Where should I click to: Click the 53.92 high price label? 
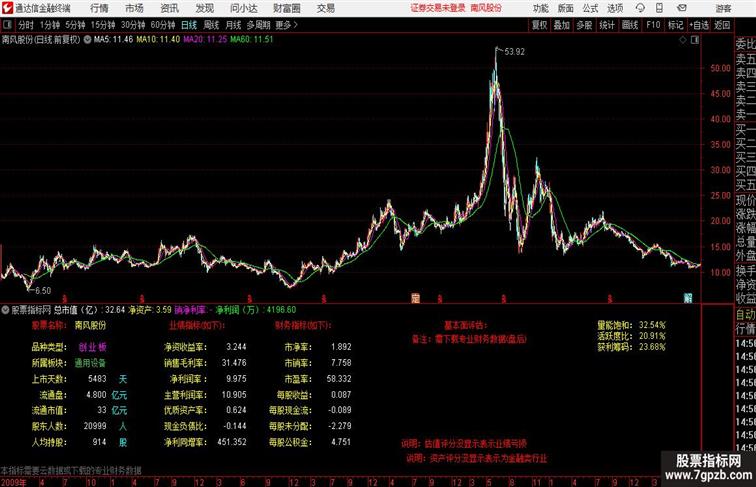coord(514,52)
